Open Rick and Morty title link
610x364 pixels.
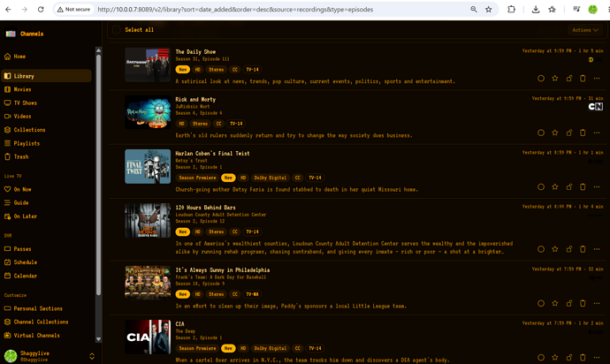[195, 100]
